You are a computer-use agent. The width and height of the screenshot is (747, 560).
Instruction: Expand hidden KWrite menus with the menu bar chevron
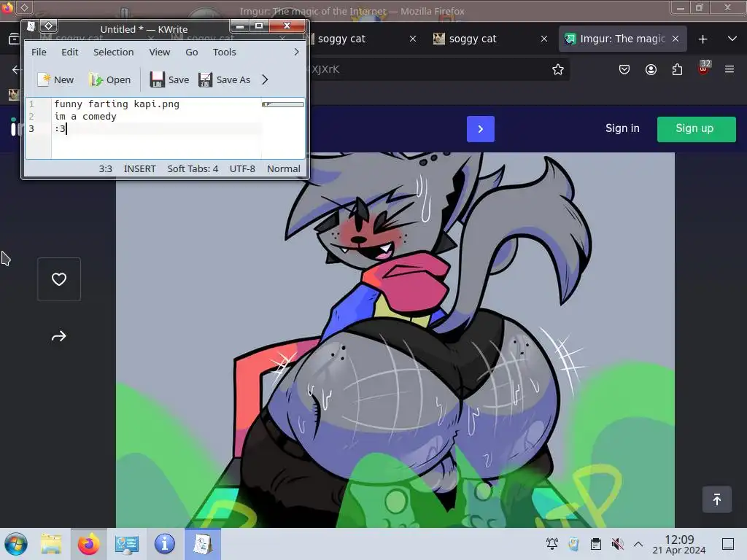(x=296, y=52)
